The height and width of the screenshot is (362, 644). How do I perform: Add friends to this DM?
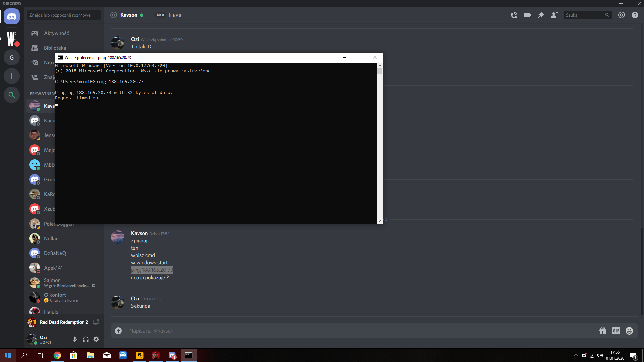pos(554,15)
